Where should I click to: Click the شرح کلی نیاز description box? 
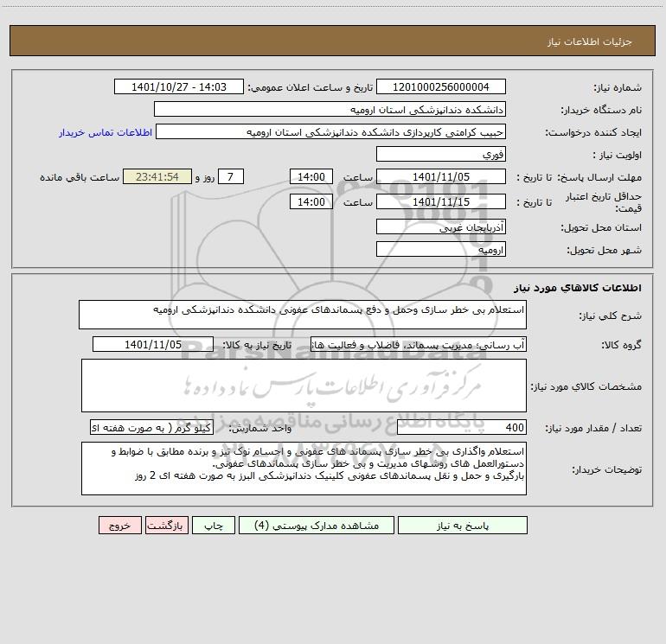(x=303, y=315)
